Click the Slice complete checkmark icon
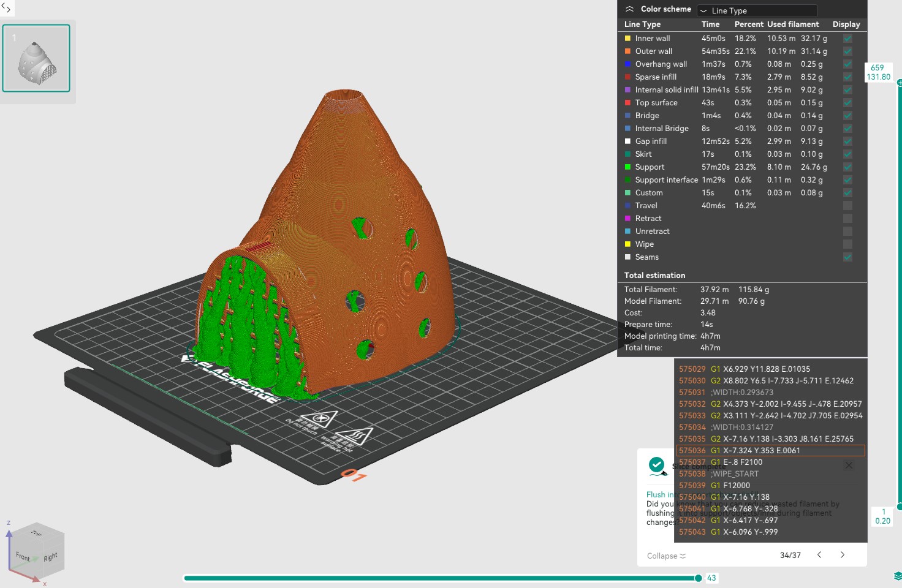Viewport: 902px width, 588px height. click(x=657, y=466)
